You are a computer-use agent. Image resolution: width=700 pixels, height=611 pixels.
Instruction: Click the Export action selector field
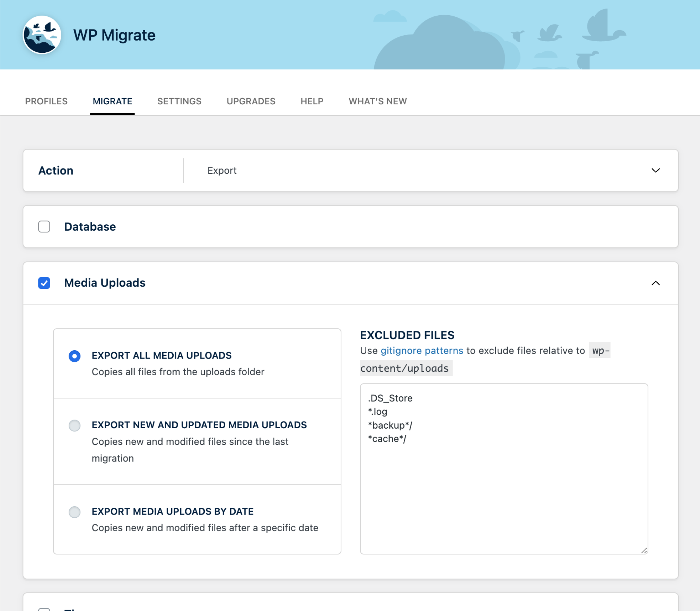pyautogui.click(x=416, y=171)
